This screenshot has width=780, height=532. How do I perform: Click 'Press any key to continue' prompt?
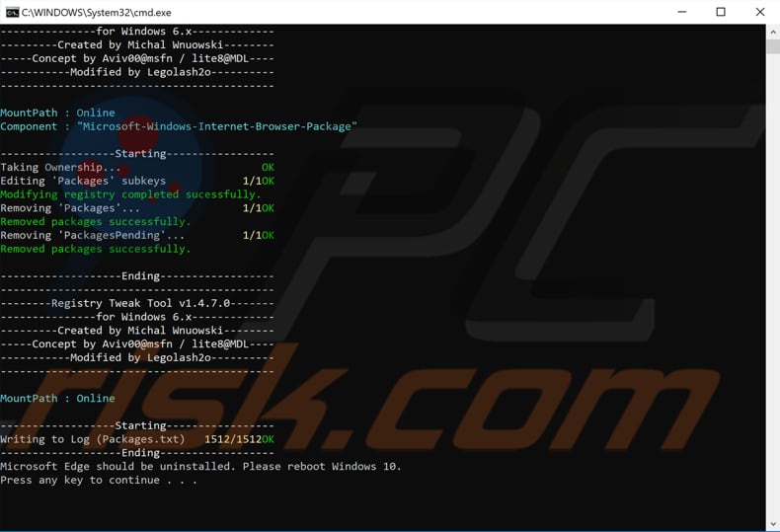point(99,480)
